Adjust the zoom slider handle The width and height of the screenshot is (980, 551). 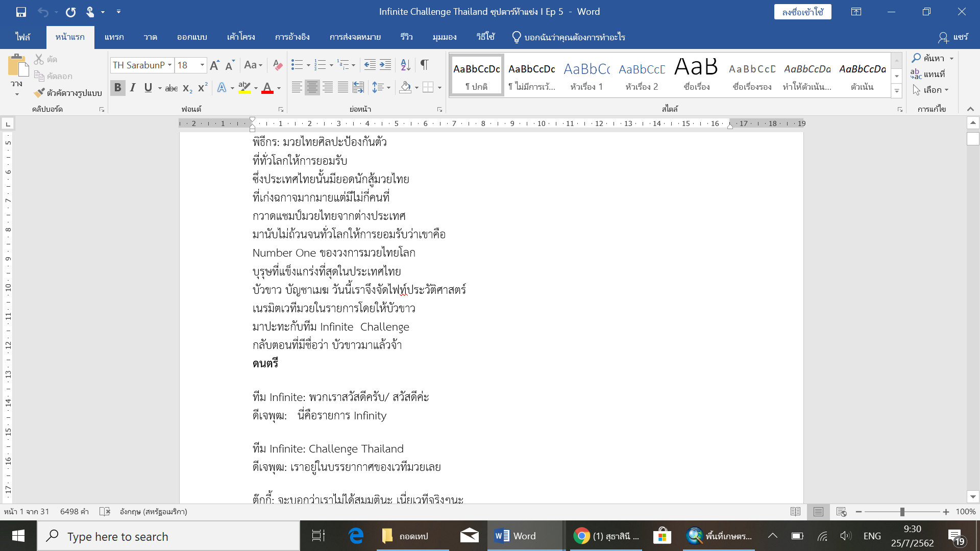tap(902, 512)
